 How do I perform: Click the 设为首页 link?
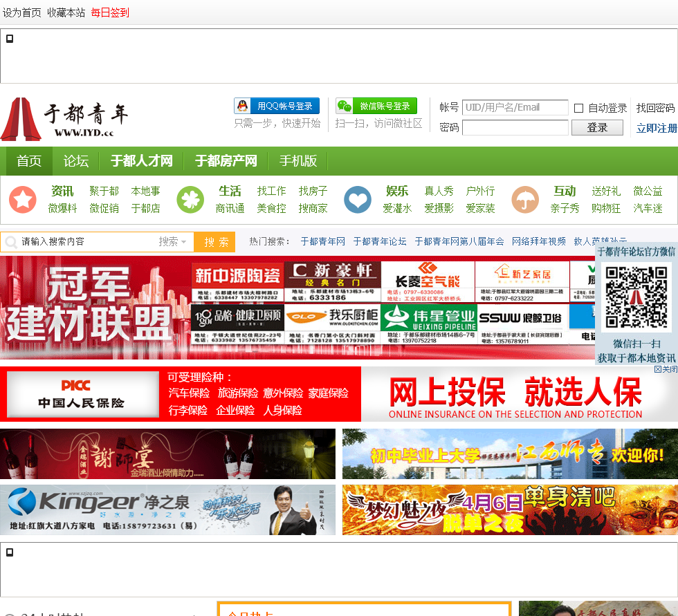(x=21, y=12)
